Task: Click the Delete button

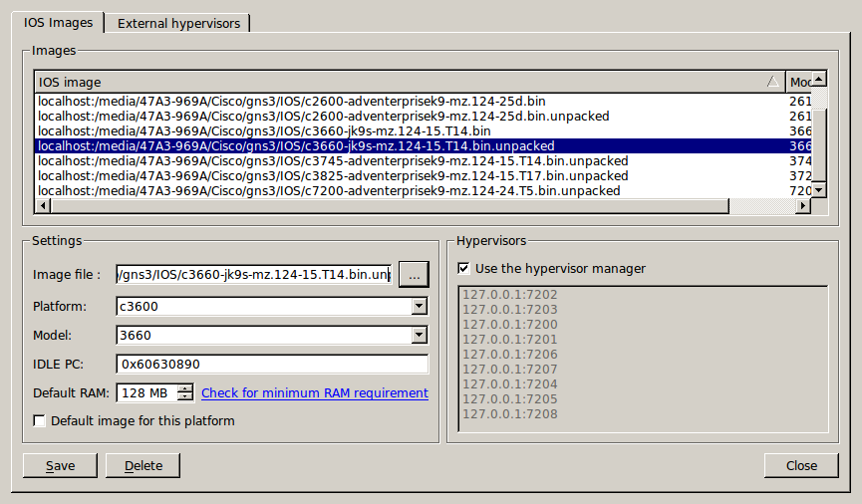Action: (x=143, y=465)
